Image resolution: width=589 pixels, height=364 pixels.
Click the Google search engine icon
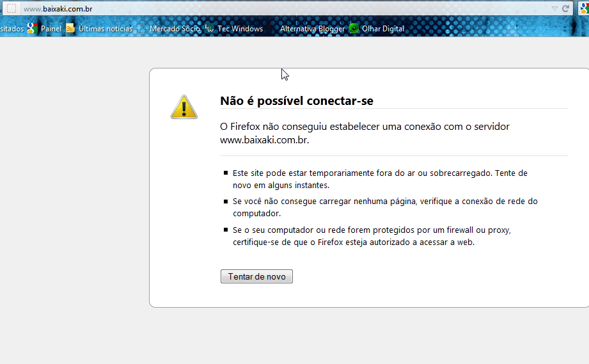tap(585, 9)
